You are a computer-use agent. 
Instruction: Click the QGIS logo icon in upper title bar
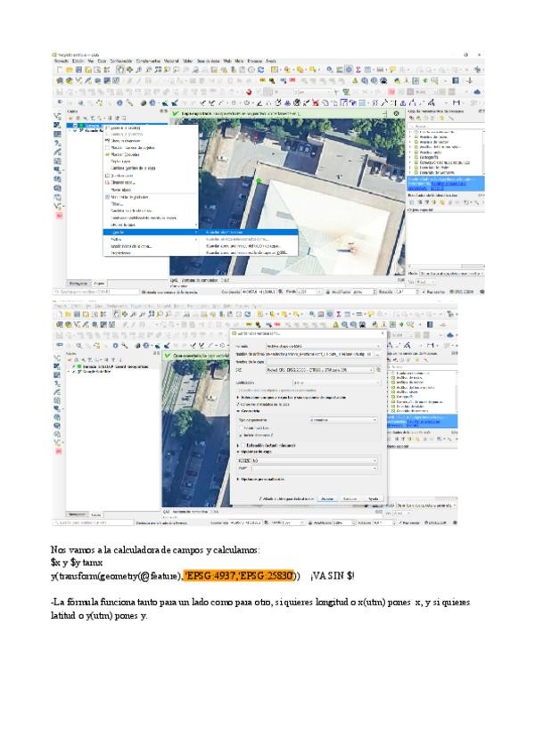pyautogui.click(x=54, y=55)
